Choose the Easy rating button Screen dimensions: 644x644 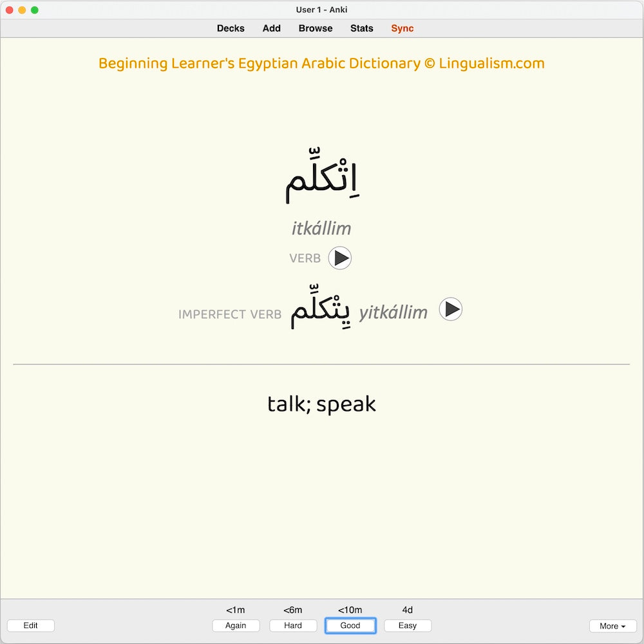tap(408, 625)
